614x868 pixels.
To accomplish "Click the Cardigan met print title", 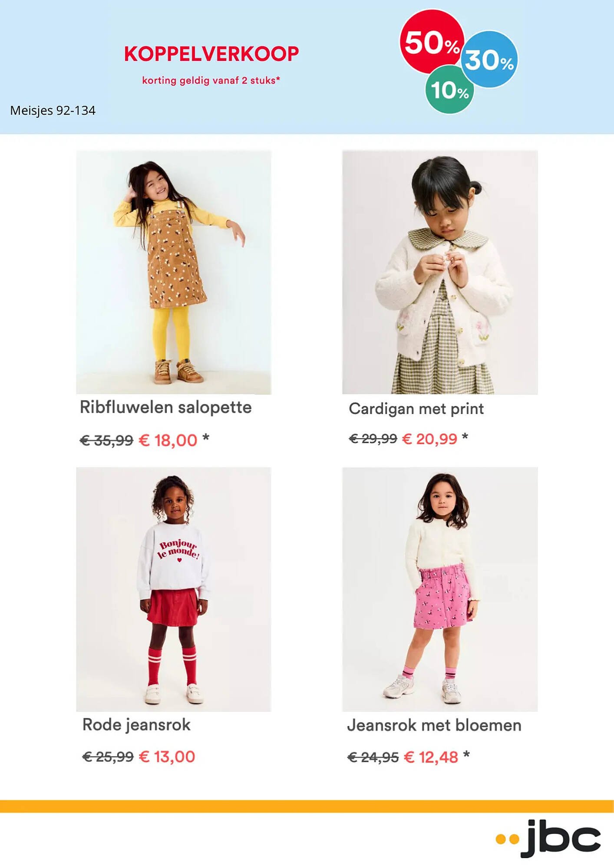I will pyautogui.click(x=416, y=409).
